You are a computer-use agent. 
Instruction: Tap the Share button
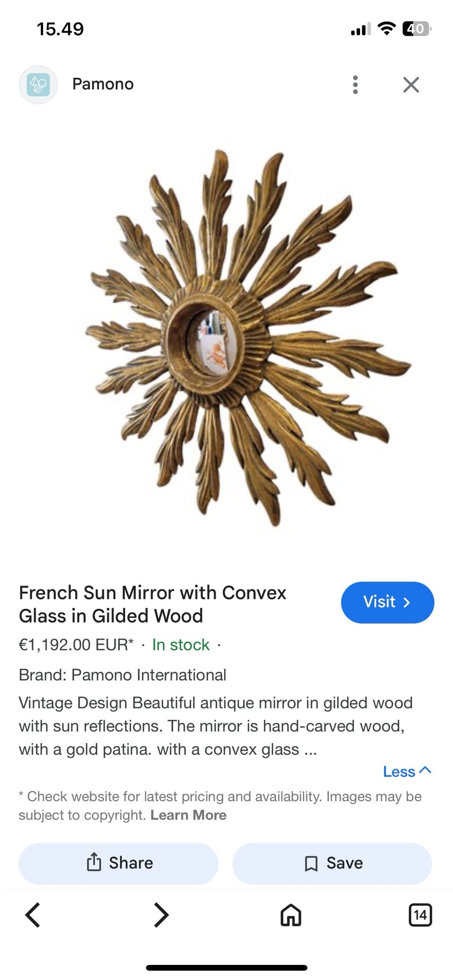pyautogui.click(x=118, y=864)
